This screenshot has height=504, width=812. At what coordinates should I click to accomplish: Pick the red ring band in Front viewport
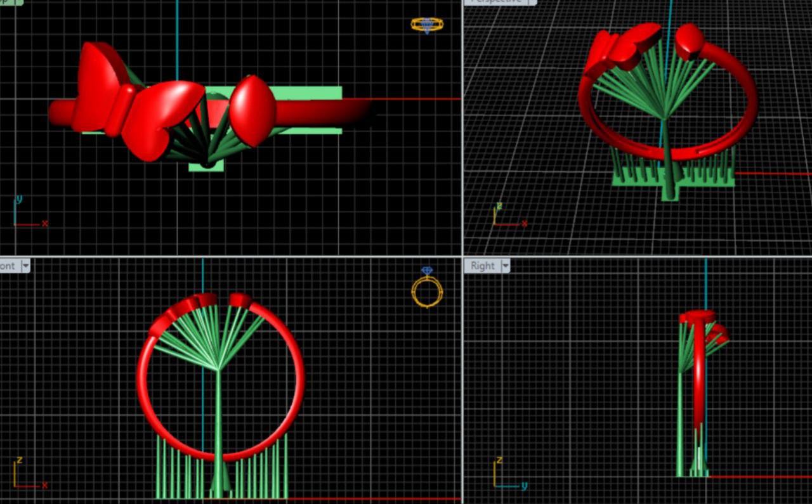[297, 380]
